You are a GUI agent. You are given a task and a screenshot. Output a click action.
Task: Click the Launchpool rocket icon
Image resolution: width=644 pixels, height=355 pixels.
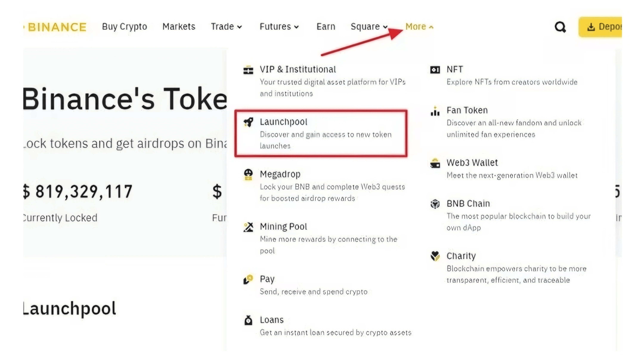click(x=248, y=122)
